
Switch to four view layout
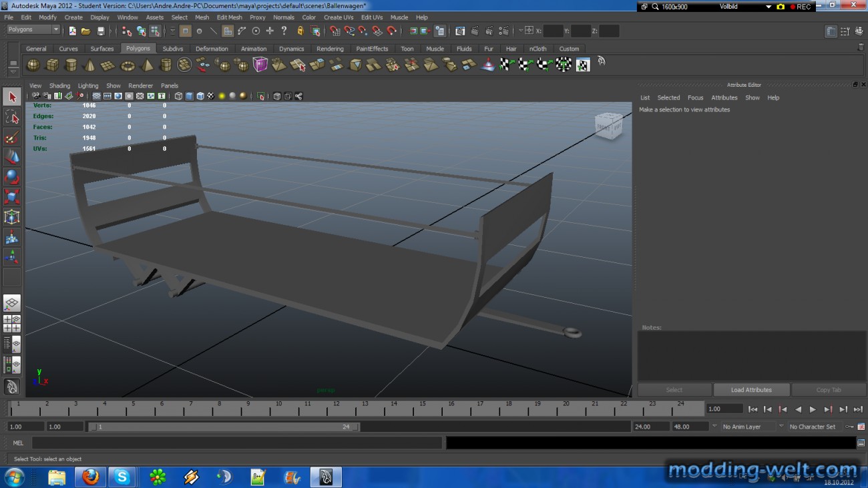click(x=12, y=324)
